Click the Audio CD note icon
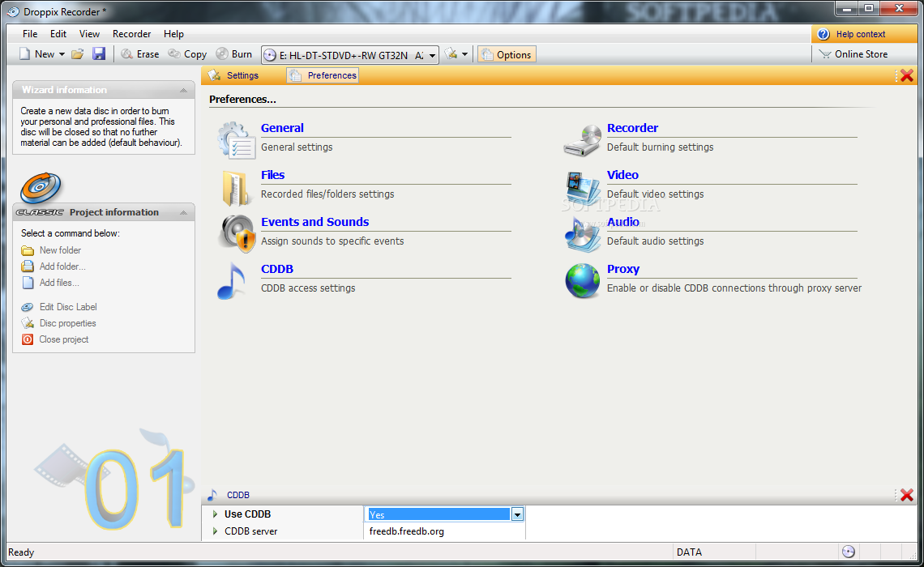 pos(582,234)
